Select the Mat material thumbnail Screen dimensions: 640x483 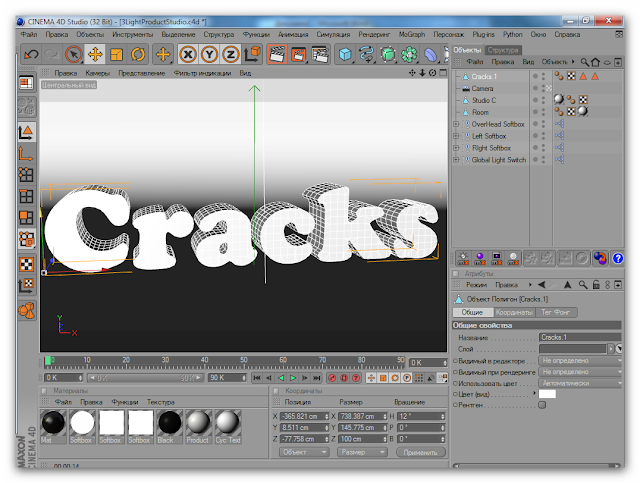(53, 427)
